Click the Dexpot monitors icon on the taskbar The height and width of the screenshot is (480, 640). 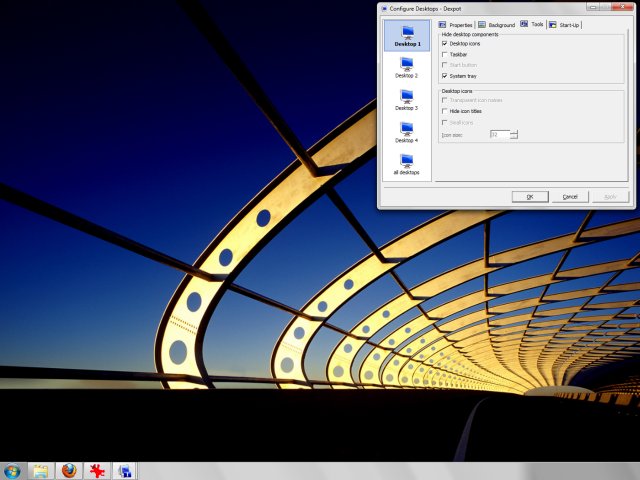tap(125, 471)
